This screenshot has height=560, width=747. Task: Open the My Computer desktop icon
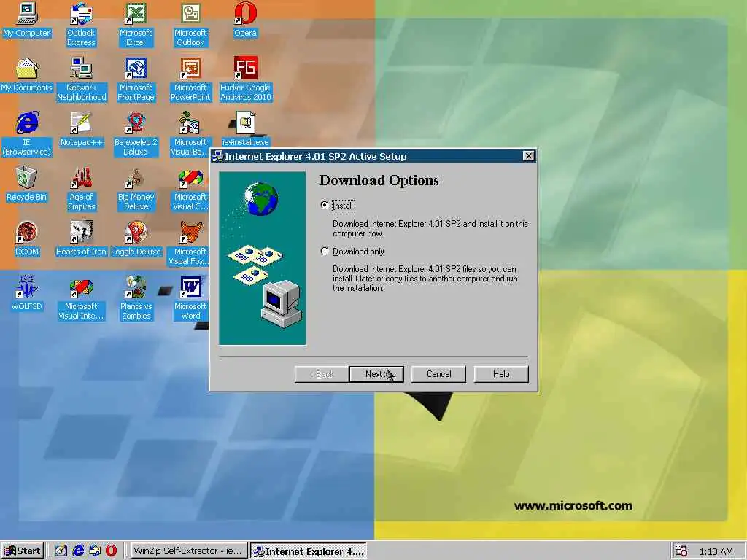[x=27, y=20]
